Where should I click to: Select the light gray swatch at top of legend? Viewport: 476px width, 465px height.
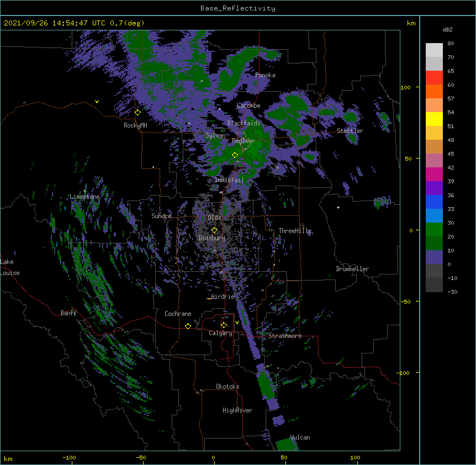click(434, 50)
